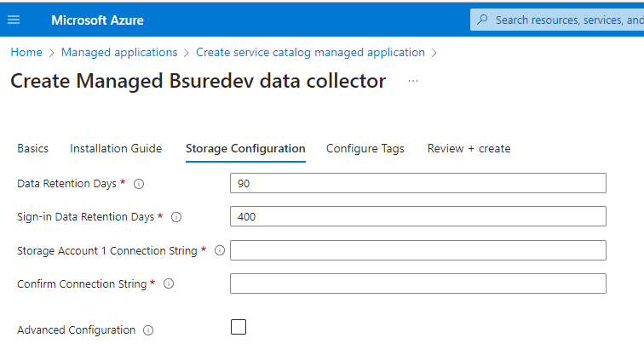Screen dimensions: 644x355
Task: Click info icon beside Storage Account 1 Connection String
Action: pos(220,250)
